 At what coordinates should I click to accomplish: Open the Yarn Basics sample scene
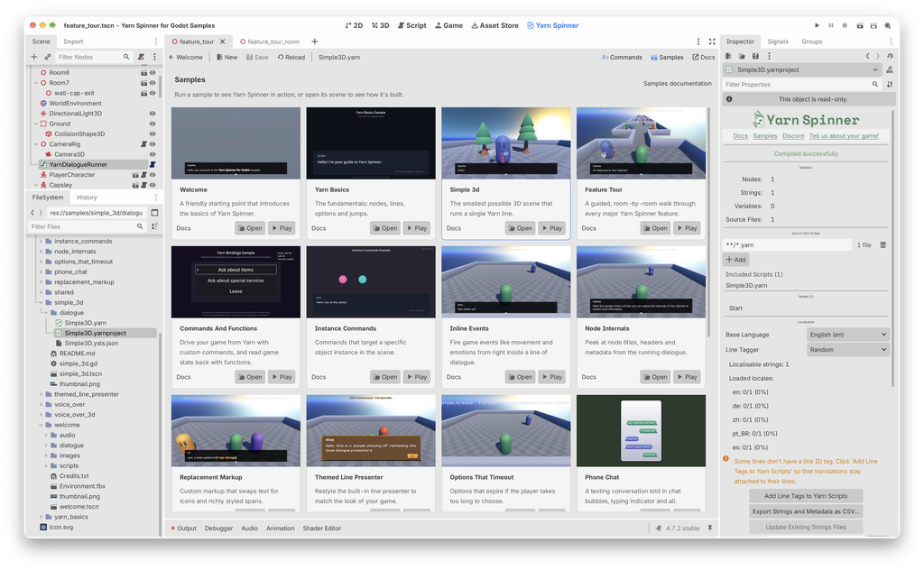(x=384, y=228)
